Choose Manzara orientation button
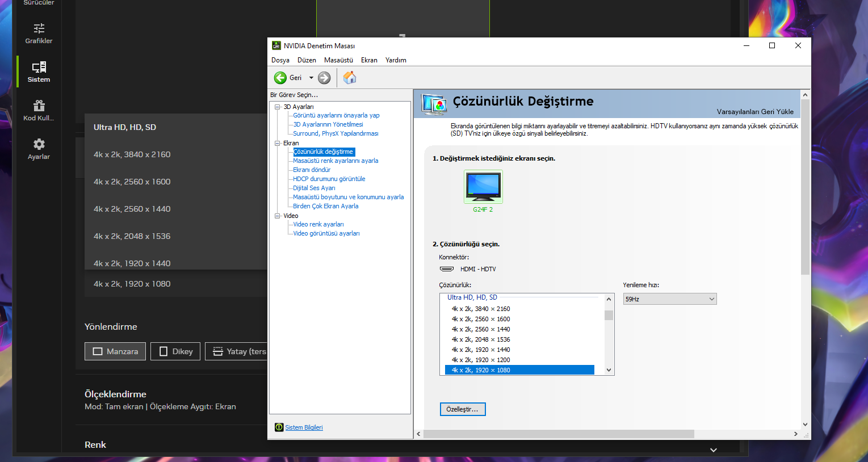 click(x=115, y=351)
